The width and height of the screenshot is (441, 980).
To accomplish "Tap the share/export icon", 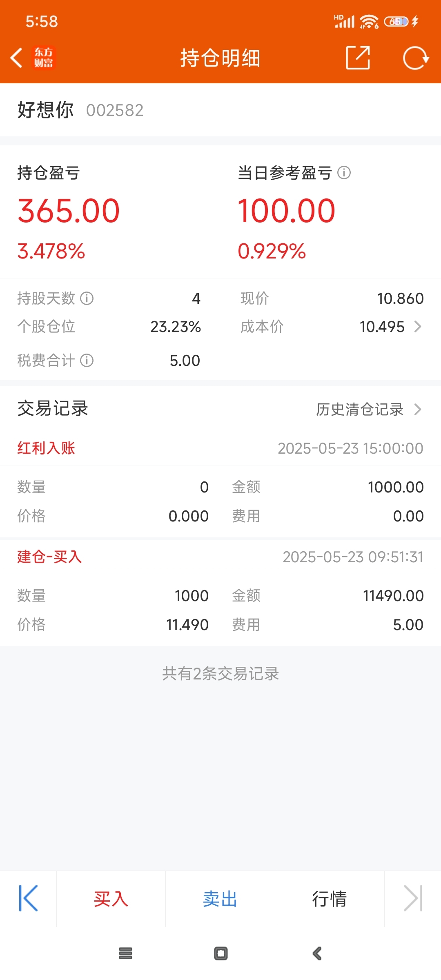I will [x=358, y=58].
